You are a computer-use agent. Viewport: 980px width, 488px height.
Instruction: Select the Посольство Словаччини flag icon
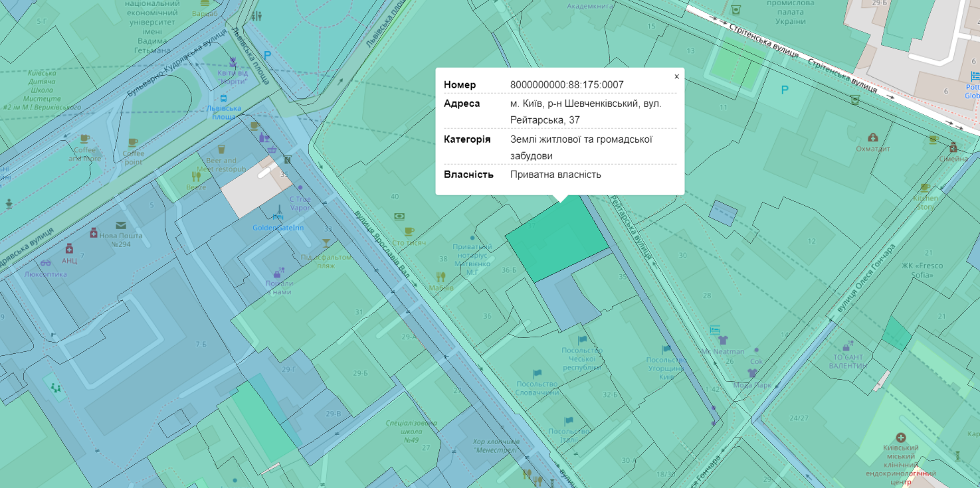point(537,374)
